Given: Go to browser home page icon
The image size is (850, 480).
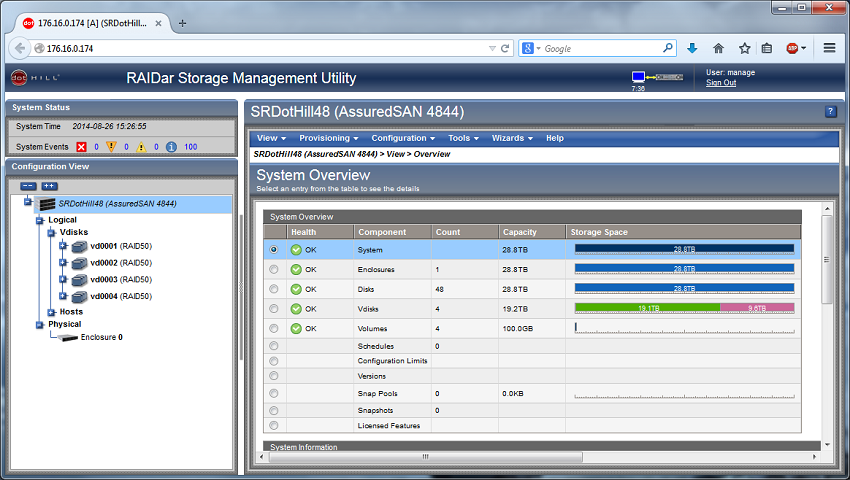Looking at the screenshot, I should (x=718, y=48).
